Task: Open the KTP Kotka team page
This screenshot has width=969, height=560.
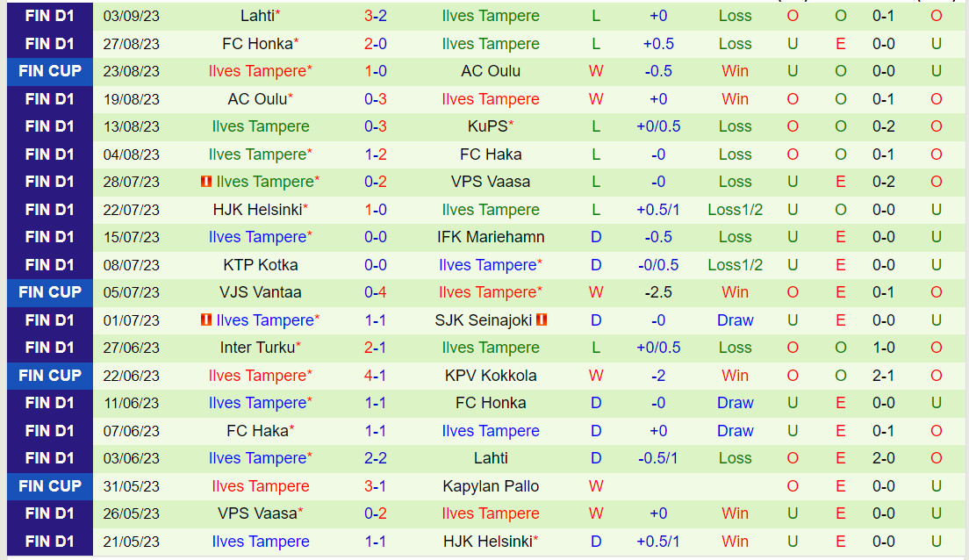Action: click(261, 265)
